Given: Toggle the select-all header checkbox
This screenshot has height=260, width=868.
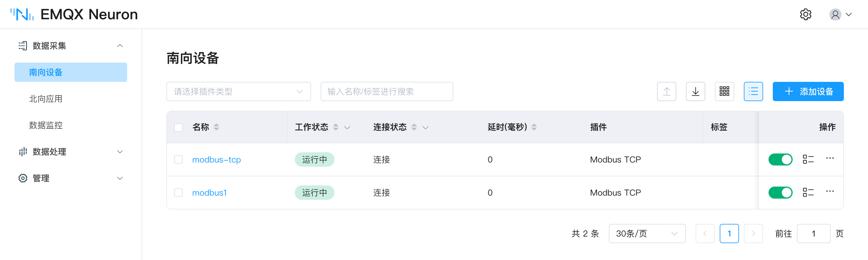Looking at the screenshot, I should pyautogui.click(x=178, y=128).
